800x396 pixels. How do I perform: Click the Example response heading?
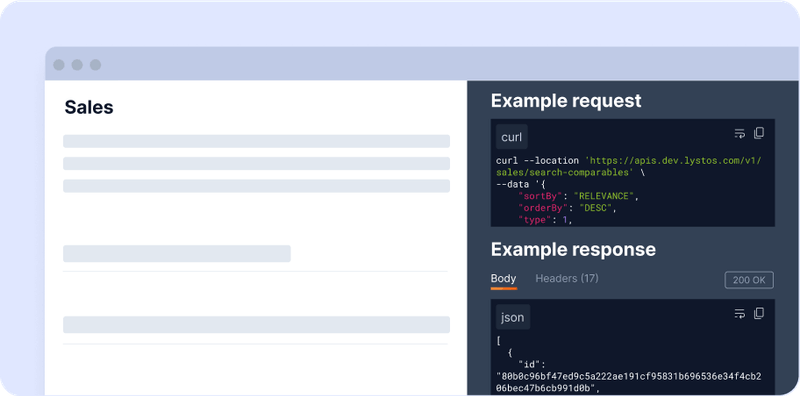(x=573, y=250)
